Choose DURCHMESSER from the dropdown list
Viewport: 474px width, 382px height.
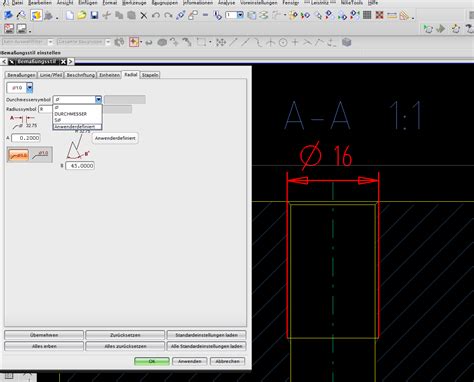click(x=70, y=114)
